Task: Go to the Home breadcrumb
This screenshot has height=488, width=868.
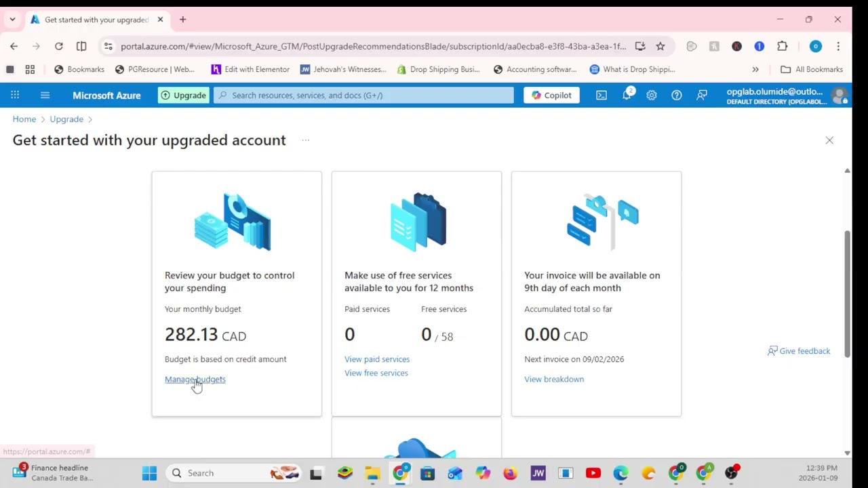Action: coord(24,119)
